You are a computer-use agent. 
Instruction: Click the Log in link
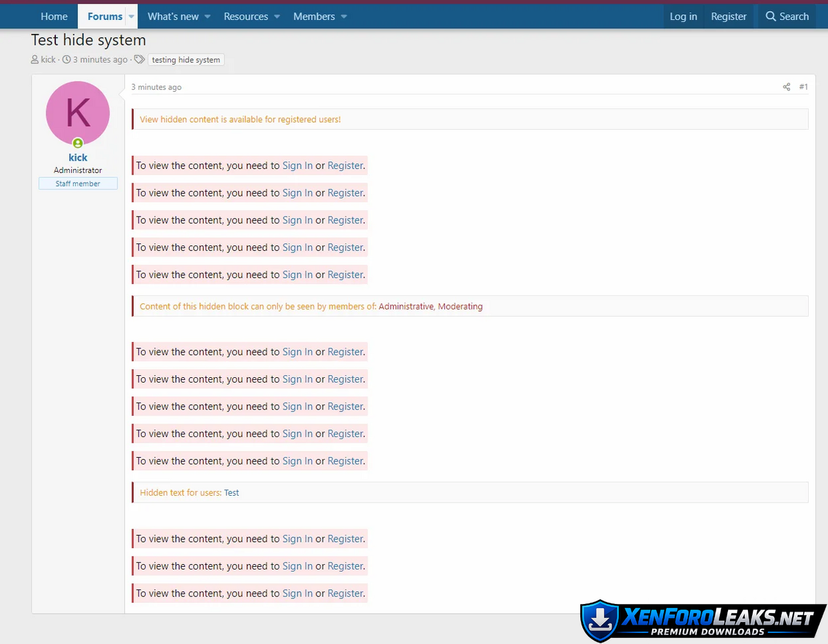pyautogui.click(x=683, y=17)
